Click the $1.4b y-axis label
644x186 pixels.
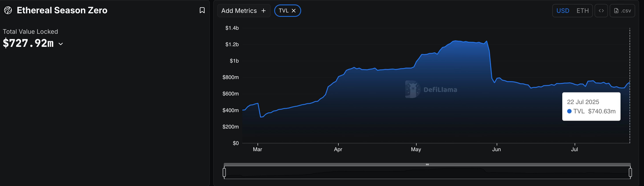coord(232,28)
